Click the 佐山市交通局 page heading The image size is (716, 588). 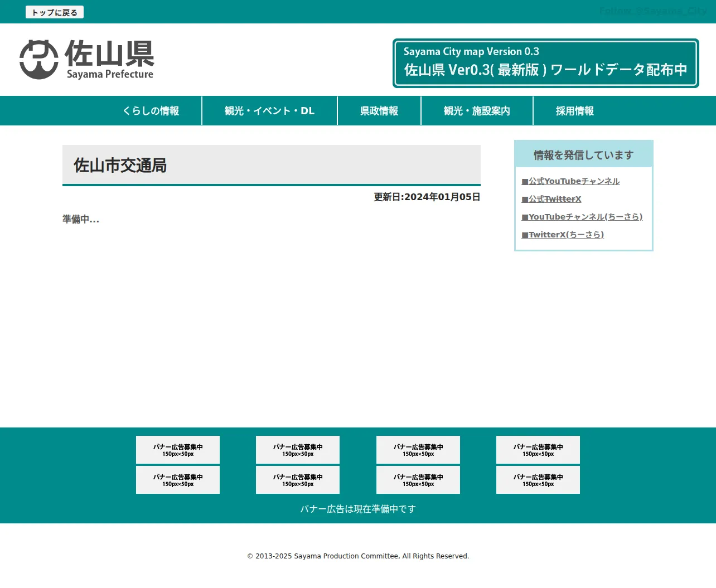272,165
